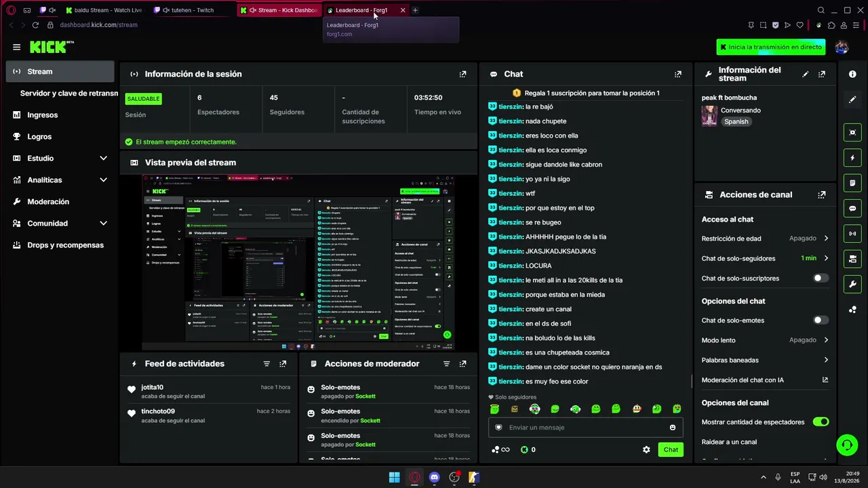Pop out the Acciones de canal panel
Viewport: 868px width, 488px height.
[822, 195]
